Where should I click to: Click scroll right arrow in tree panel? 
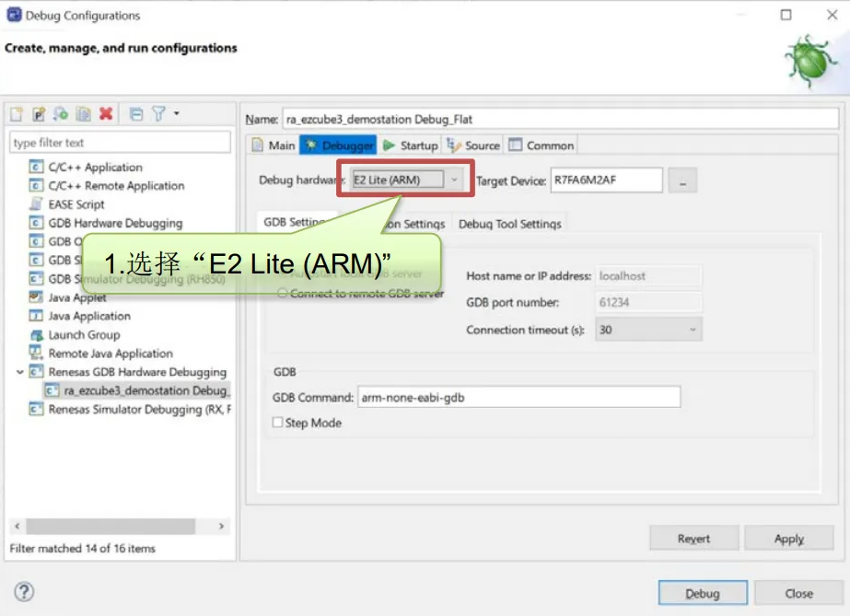click(x=221, y=526)
